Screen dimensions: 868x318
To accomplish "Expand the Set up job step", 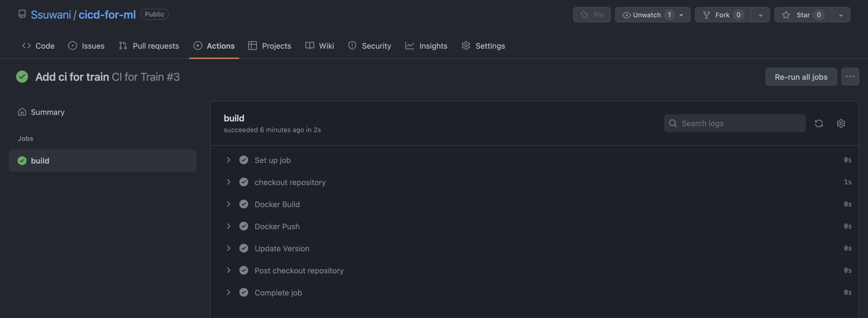I will pos(229,160).
